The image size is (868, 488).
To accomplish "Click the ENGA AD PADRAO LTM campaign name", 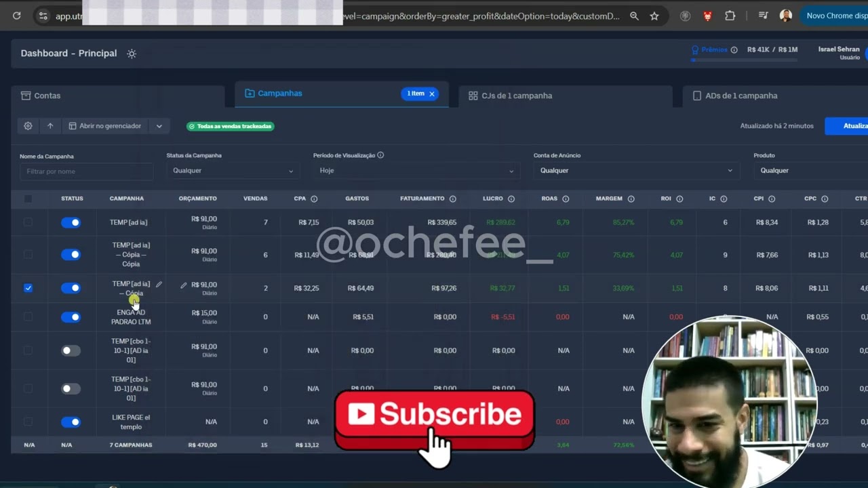I will click(131, 317).
